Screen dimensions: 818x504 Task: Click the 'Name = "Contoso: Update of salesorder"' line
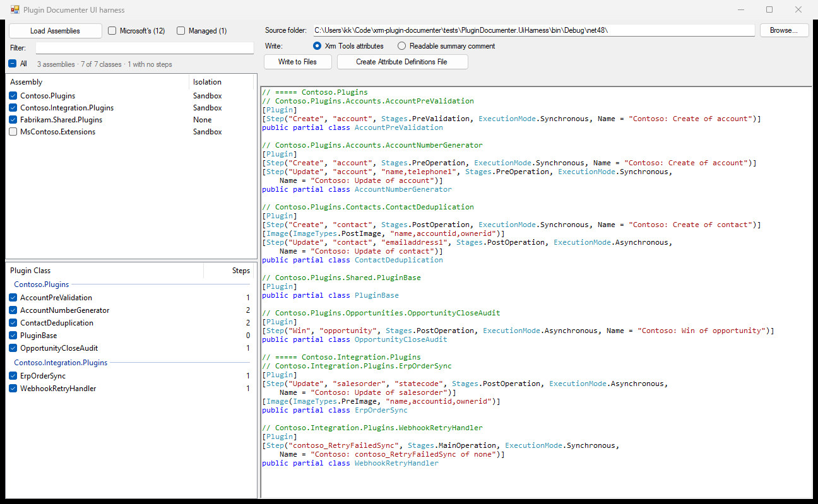tap(368, 392)
